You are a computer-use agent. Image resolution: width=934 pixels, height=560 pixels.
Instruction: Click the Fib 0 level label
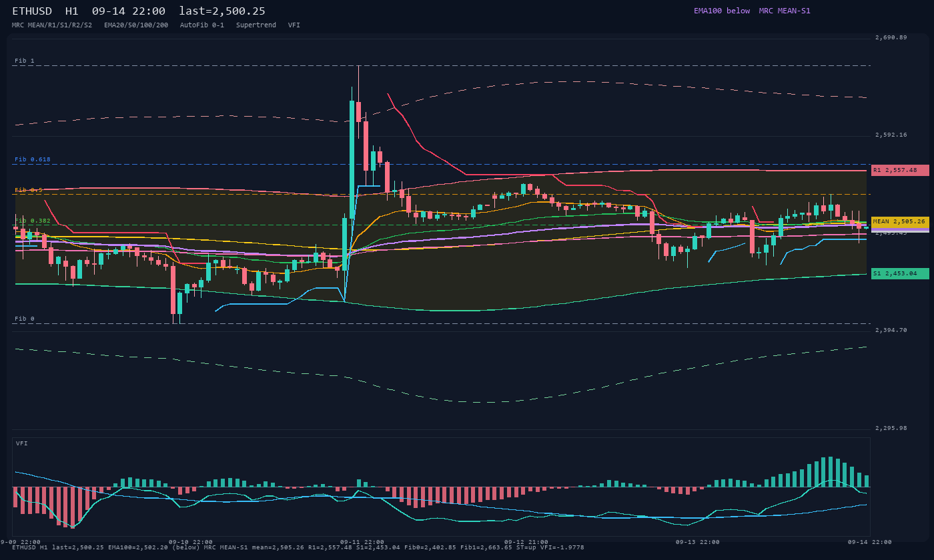(25, 319)
